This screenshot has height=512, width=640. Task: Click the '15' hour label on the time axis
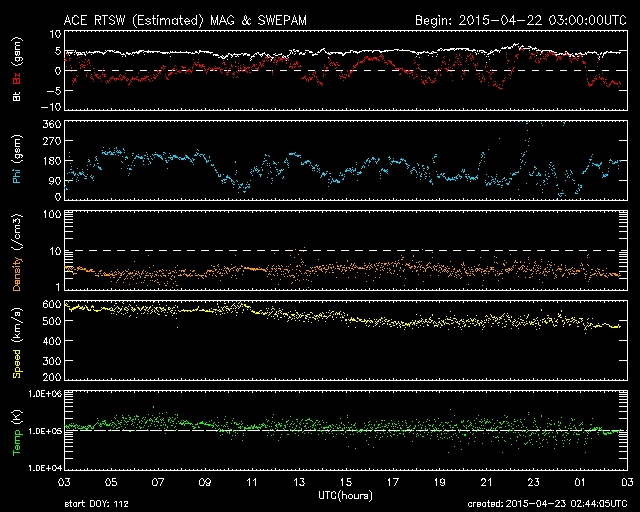pos(346,483)
